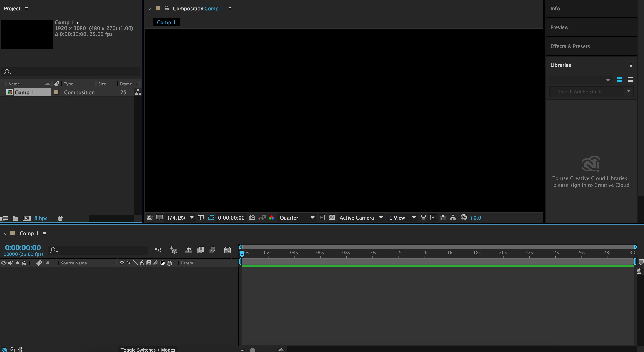Toggle Motion Blur enable switch in timeline

(212, 250)
